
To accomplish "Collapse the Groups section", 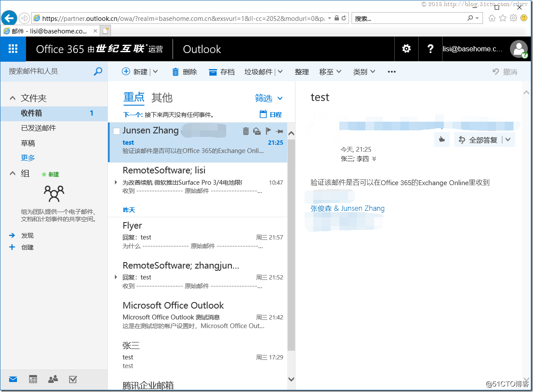I will pos(13,173).
